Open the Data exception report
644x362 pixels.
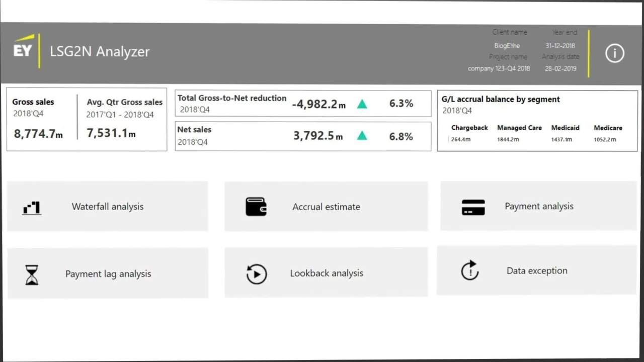(536, 270)
